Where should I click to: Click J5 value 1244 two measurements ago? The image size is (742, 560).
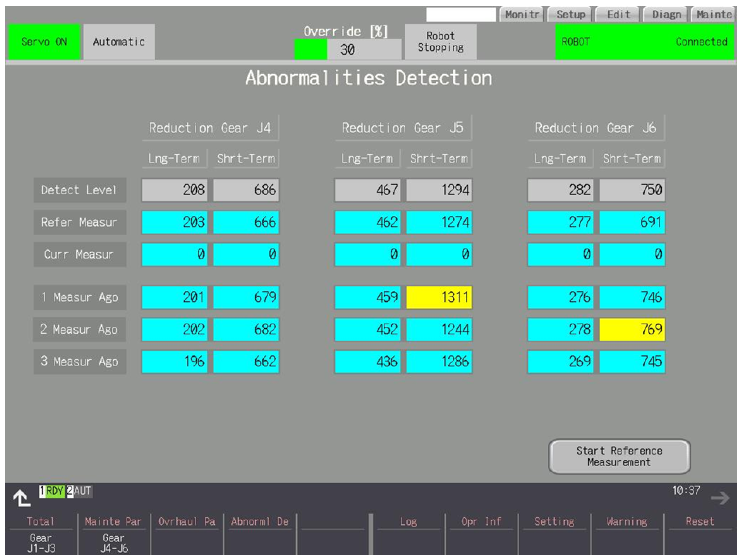pos(439,329)
